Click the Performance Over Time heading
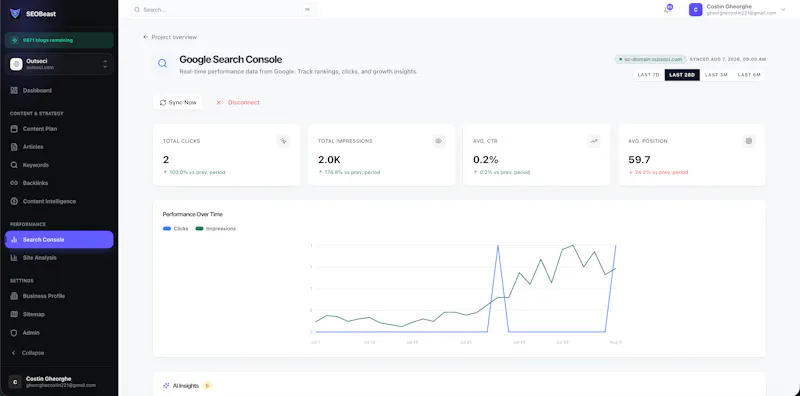 click(192, 214)
